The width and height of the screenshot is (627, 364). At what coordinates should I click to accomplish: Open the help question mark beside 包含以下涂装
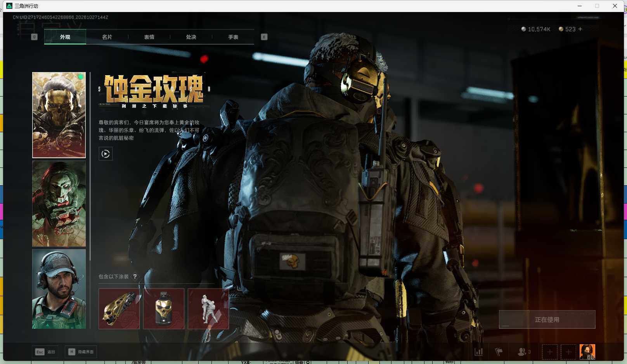pos(135,276)
